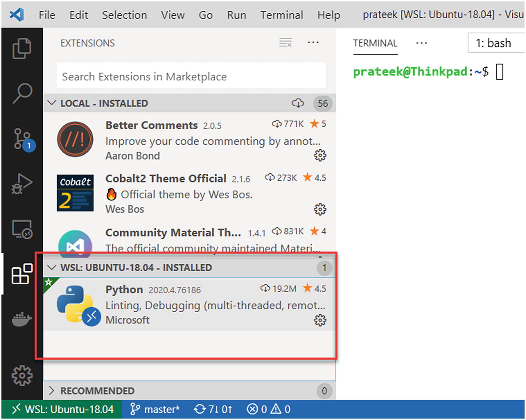Open the Selection menu
The height and width of the screenshot is (420, 526).
(x=124, y=15)
